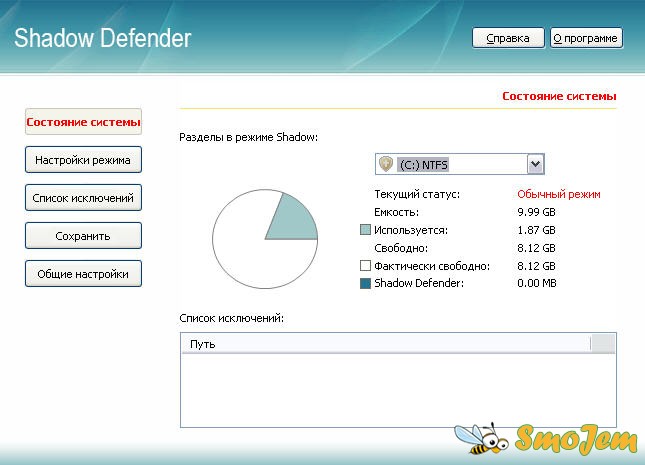Click the Разделы в режиме Shadow label
This screenshot has width=645, height=465.
[248, 137]
